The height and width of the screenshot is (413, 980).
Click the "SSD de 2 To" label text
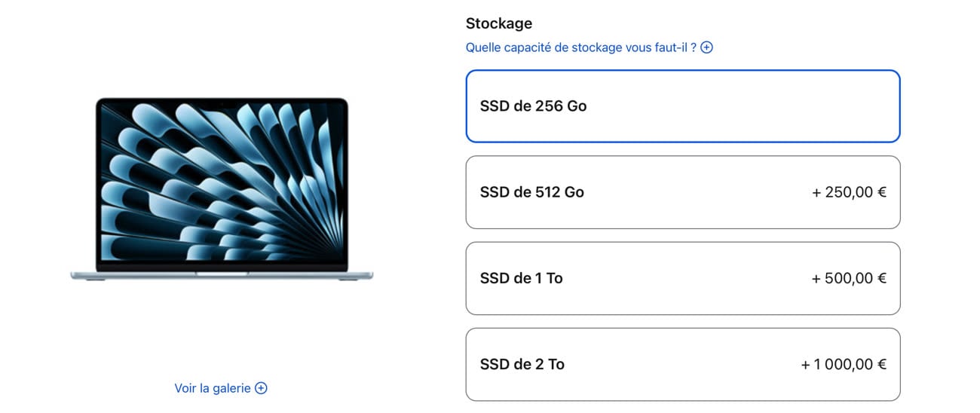[x=522, y=364]
